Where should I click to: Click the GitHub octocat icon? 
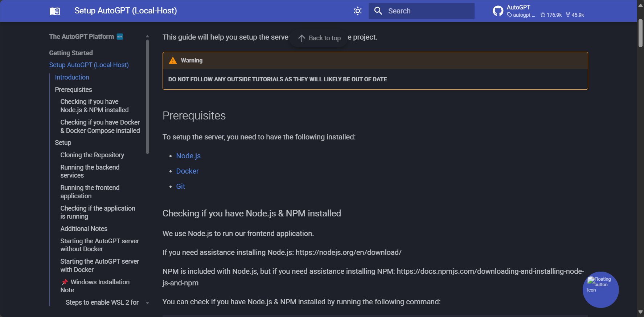(x=498, y=11)
